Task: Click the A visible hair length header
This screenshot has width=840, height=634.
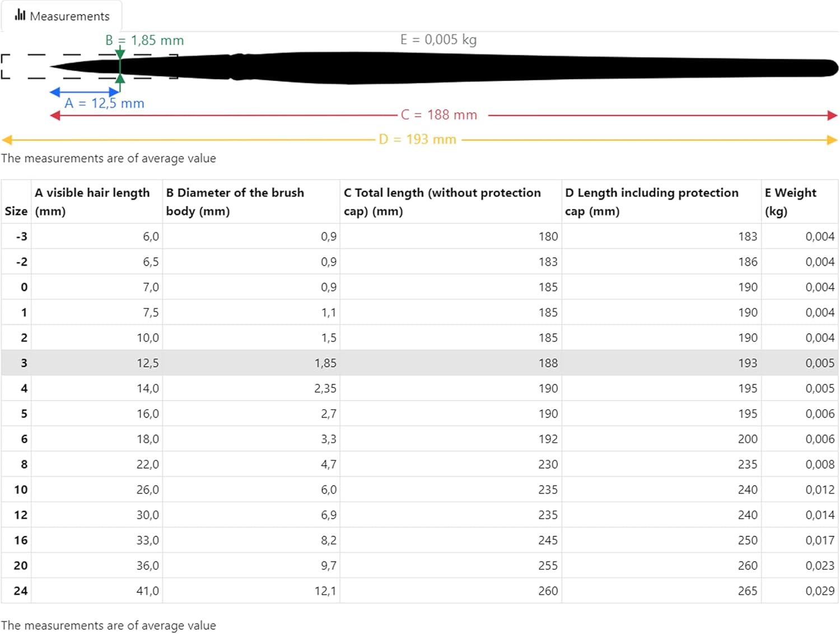Action: 92,201
